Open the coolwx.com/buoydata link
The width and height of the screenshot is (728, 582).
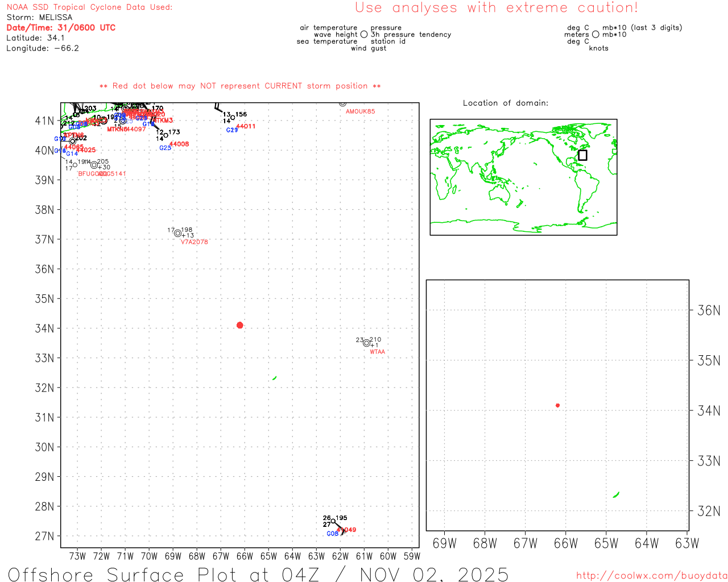pos(651,576)
